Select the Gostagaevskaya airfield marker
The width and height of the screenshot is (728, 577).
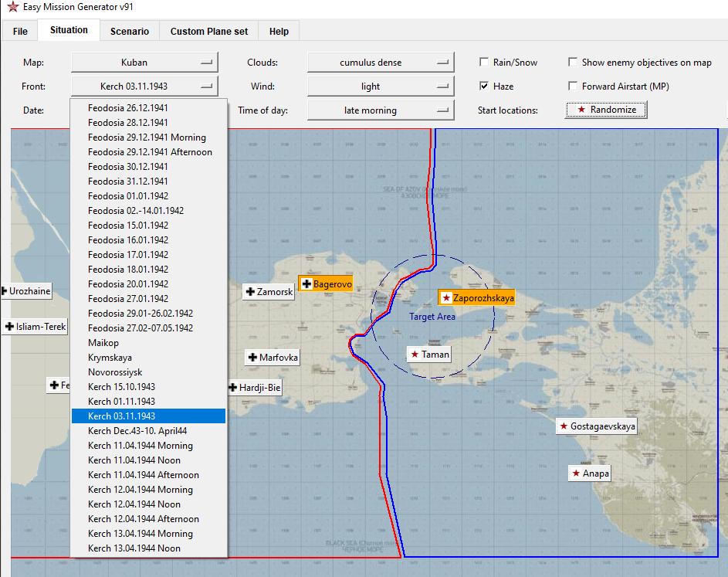pyautogui.click(x=596, y=426)
